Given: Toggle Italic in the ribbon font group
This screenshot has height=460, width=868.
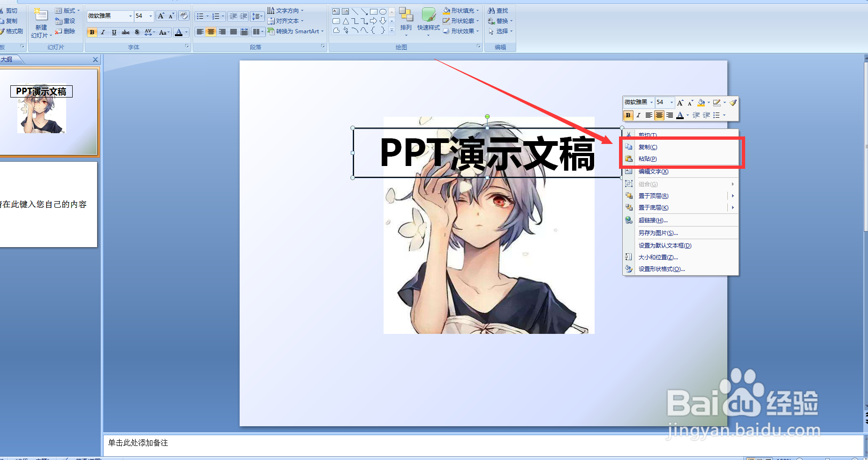Looking at the screenshot, I should pyautogui.click(x=103, y=32).
